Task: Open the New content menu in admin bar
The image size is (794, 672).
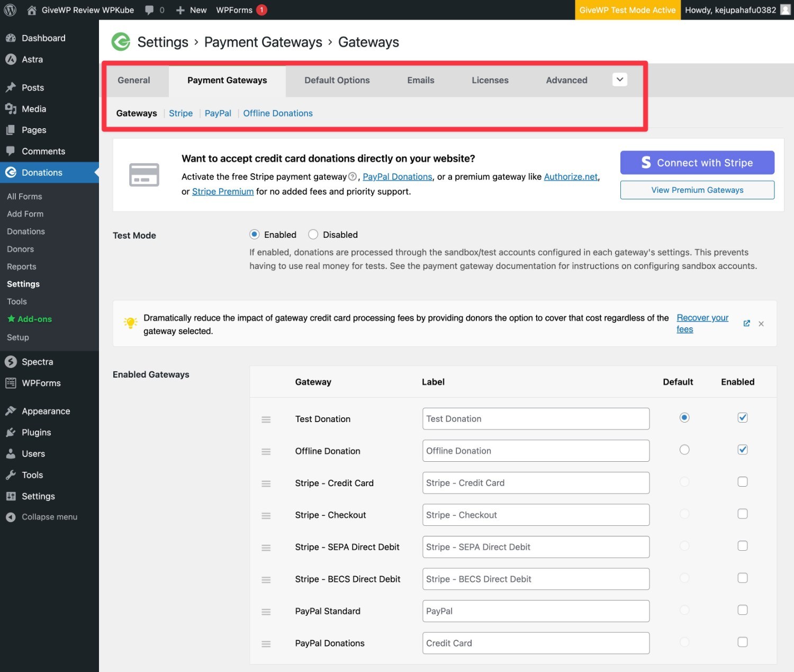Action: 192,10
